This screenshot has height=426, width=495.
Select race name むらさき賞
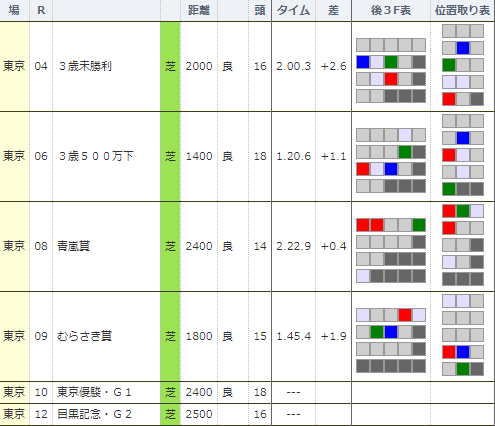tap(84, 336)
